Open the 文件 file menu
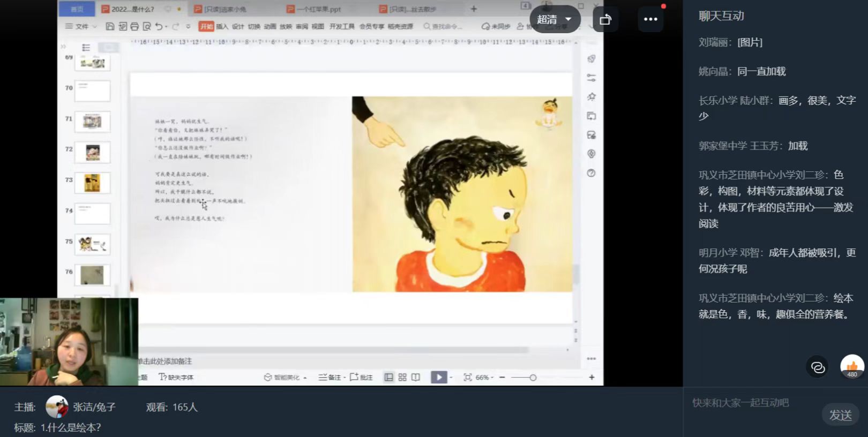 point(81,26)
